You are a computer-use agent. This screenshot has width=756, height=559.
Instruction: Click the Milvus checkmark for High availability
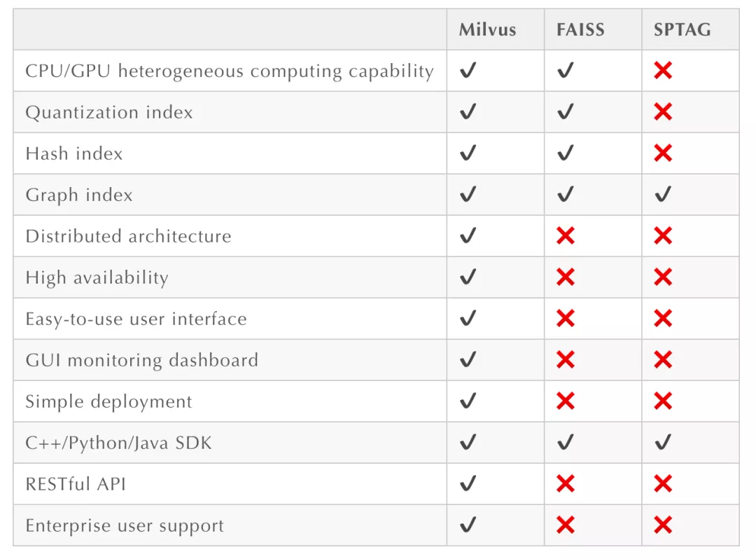468,277
